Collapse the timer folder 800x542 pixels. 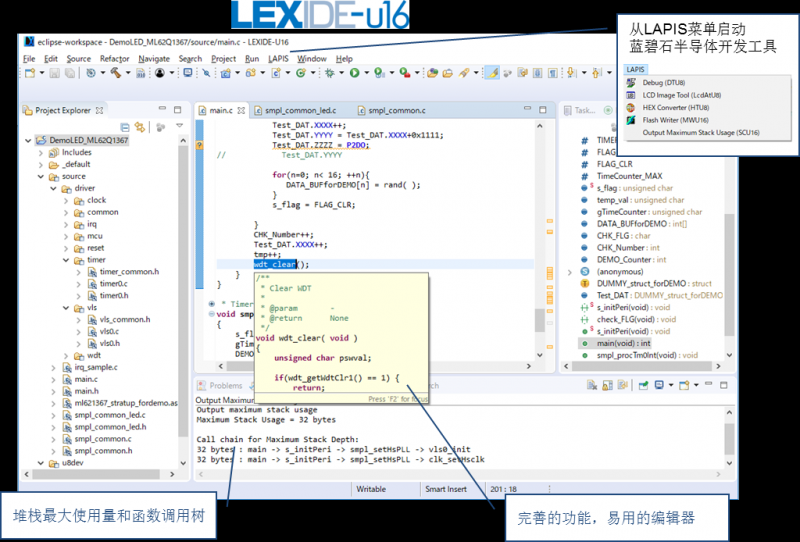(66, 260)
